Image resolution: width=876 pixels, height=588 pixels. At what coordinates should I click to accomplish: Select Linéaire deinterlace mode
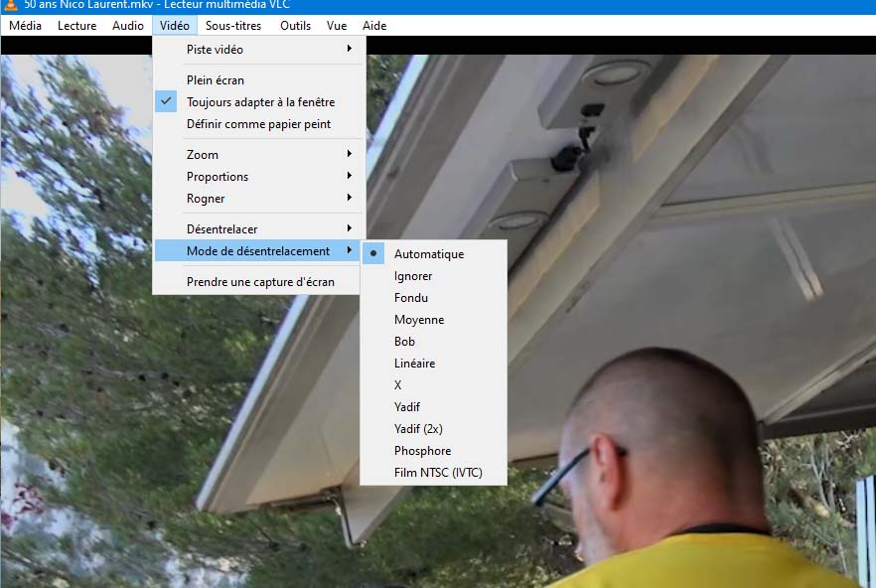(x=433, y=363)
